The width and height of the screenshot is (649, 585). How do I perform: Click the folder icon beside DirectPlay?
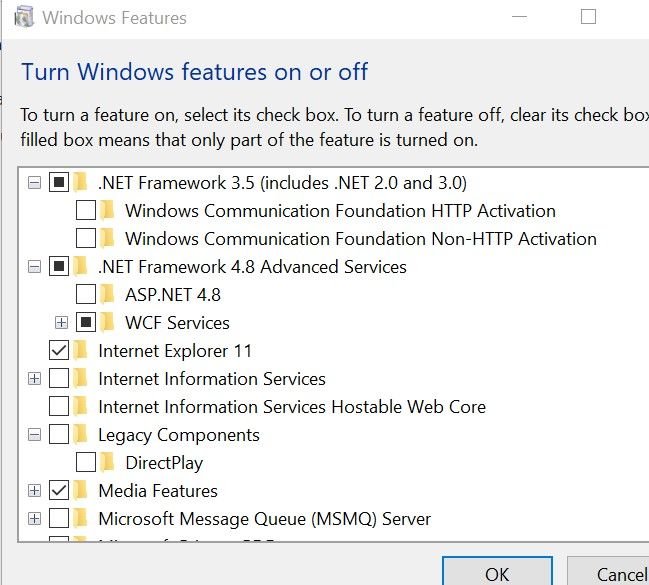tap(108, 463)
